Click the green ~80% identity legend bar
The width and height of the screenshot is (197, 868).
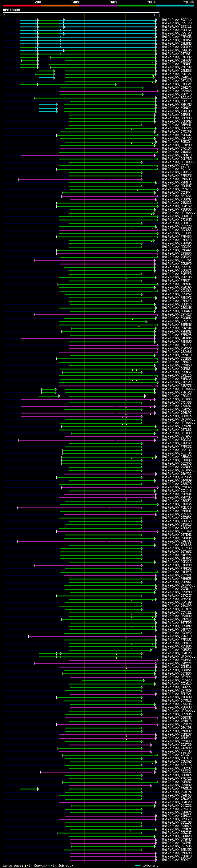137,6
